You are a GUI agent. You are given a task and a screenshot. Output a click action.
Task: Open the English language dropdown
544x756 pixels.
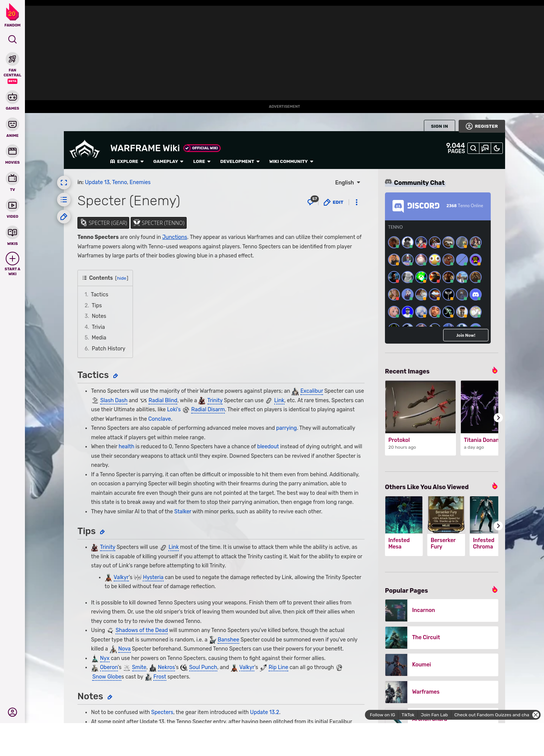[348, 183]
